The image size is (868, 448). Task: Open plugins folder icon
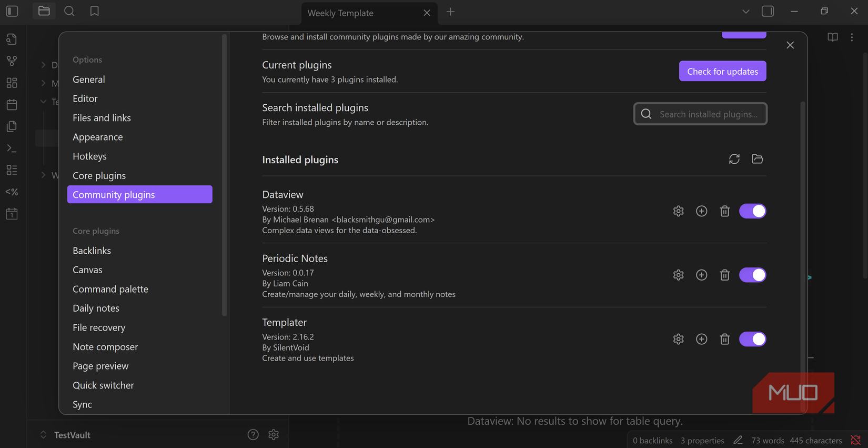click(x=757, y=159)
